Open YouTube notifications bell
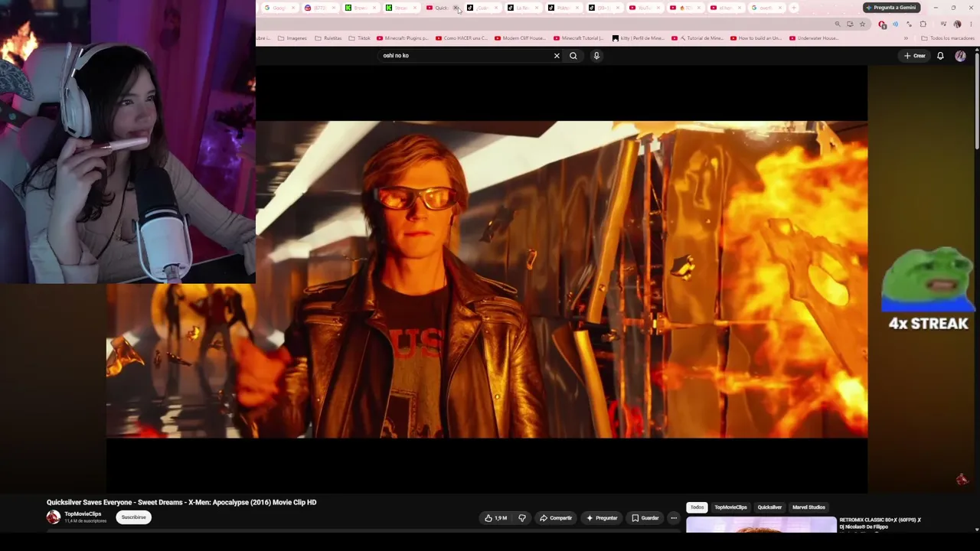The width and height of the screenshot is (980, 551). pos(940,56)
